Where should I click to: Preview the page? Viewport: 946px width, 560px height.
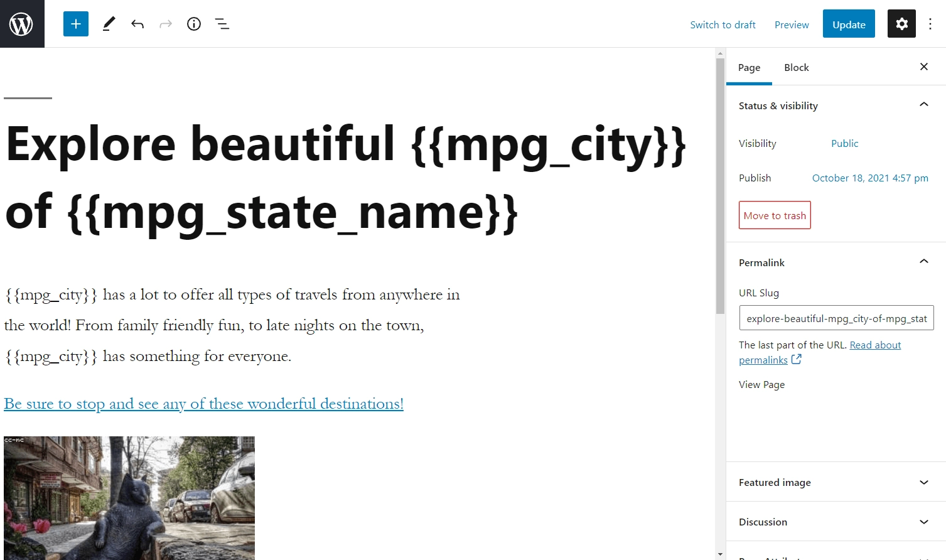click(x=792, y=24)
